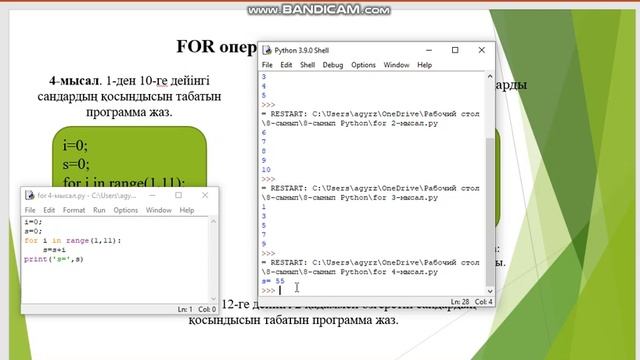Click Shell scrollbar down arrow
640x360 pixels.
point(490,291)
